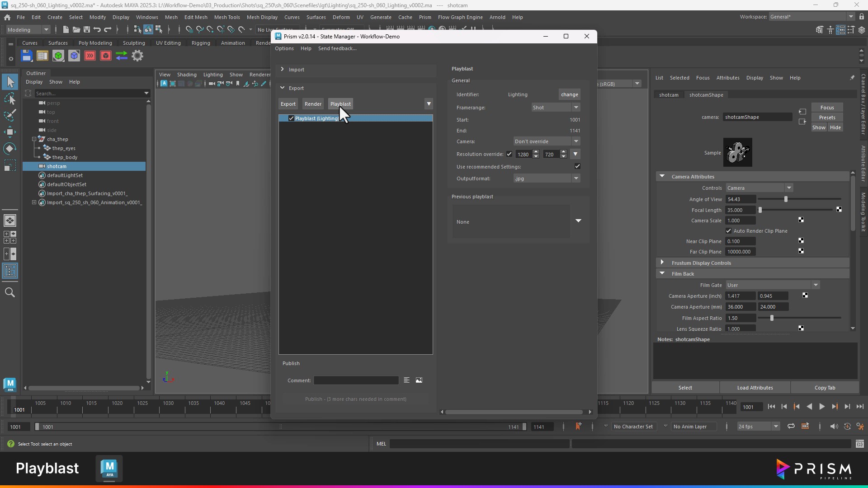Click the magnifier search icon in sidebar
Screen dimensions: 868x488
click(10, 293)
